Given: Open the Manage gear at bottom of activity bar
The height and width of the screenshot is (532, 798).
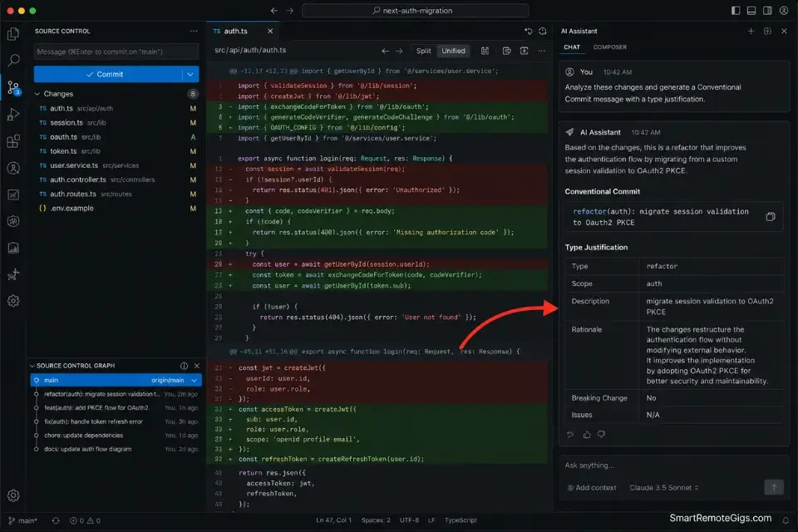Looking at the screenshot, I should (x=14, y=495).
